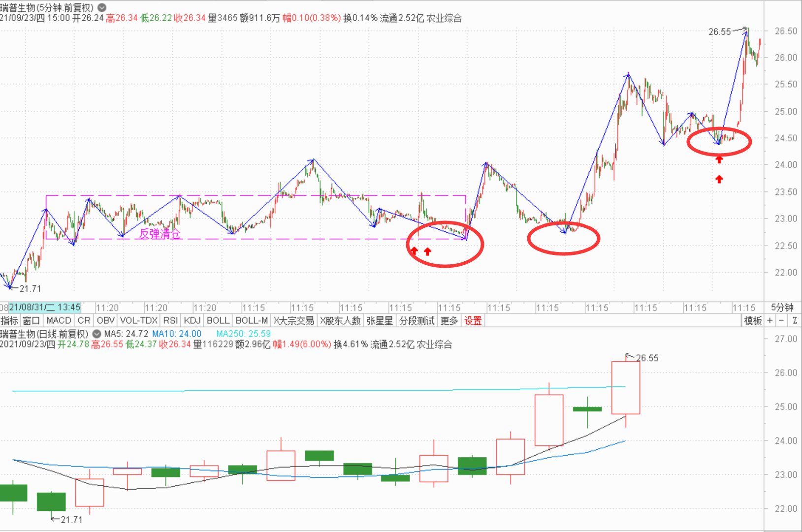This screenshot has width=802, height=532.
Task: Select the 分段测试 indicator tab
Action: [417, 321]
